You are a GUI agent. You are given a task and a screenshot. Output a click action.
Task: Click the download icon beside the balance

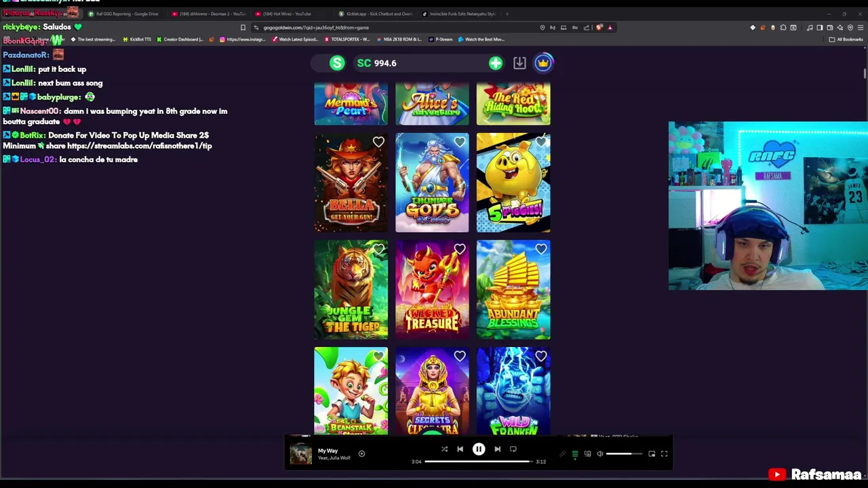click(x=519, y=63)
